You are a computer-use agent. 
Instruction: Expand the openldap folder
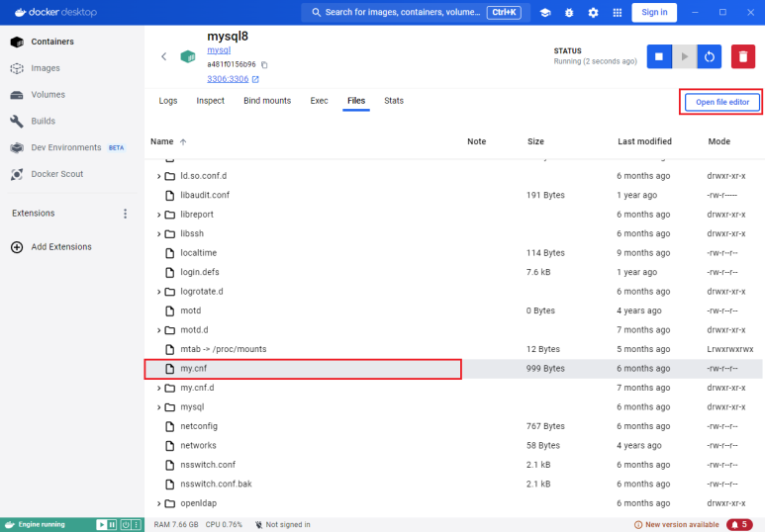point(158,503)
